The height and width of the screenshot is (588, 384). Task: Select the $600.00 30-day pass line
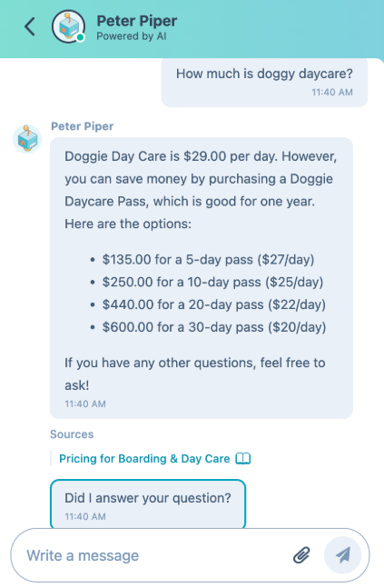pos(214,327)
